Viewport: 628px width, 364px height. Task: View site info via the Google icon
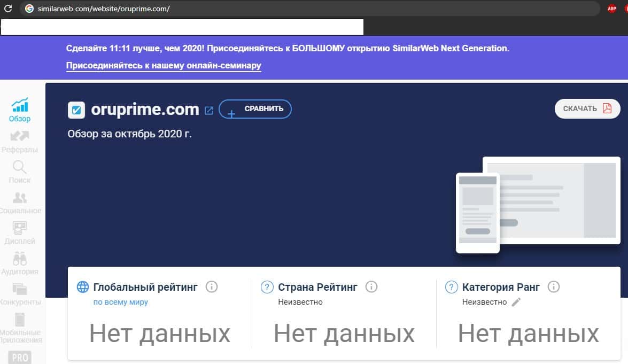click(x=29, y=9)
